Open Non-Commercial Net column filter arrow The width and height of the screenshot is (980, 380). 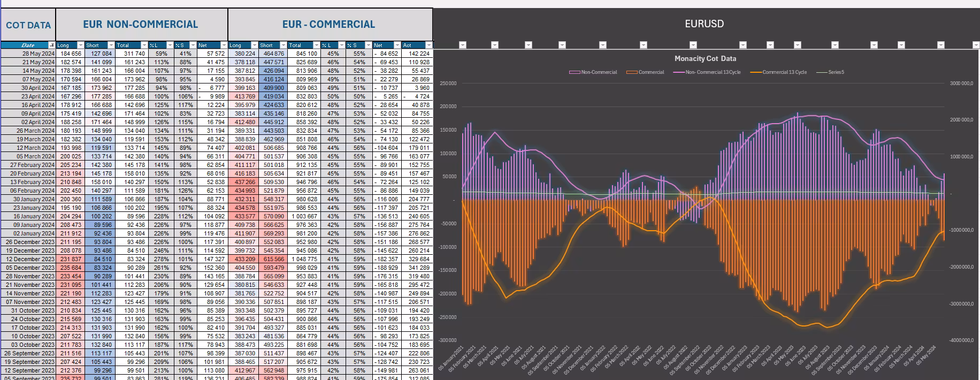pyautogui.click(x=224, y=45)
